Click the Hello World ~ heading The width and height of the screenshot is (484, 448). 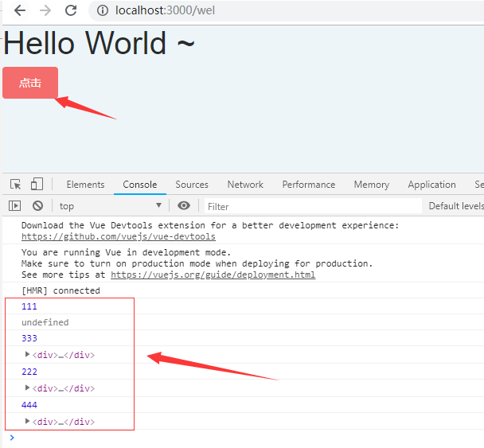(x=99, y=43)
